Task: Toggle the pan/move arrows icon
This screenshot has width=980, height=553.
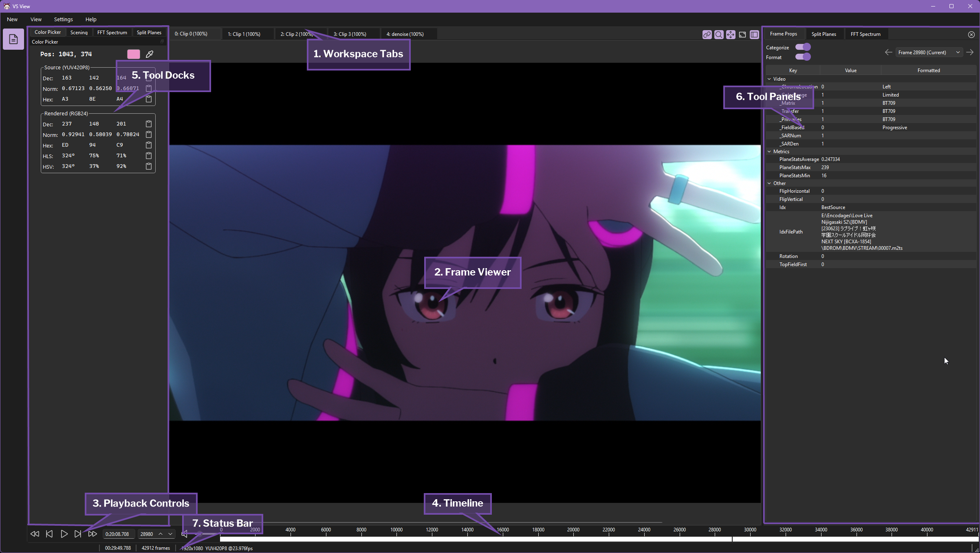Action: click(x=731, y=35)
